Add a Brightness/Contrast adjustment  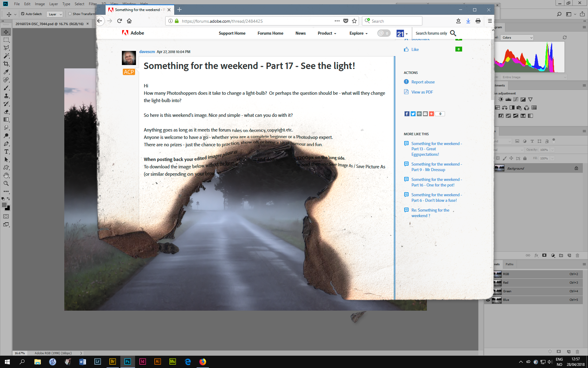click(501, 99)
